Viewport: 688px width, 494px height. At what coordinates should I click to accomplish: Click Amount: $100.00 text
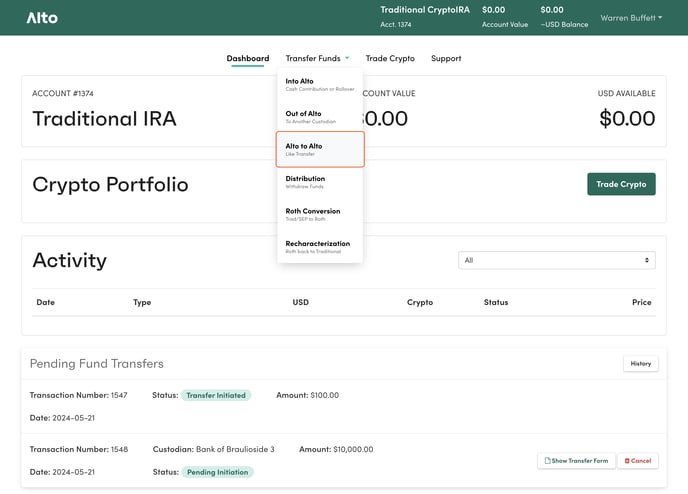coord(308,395)
